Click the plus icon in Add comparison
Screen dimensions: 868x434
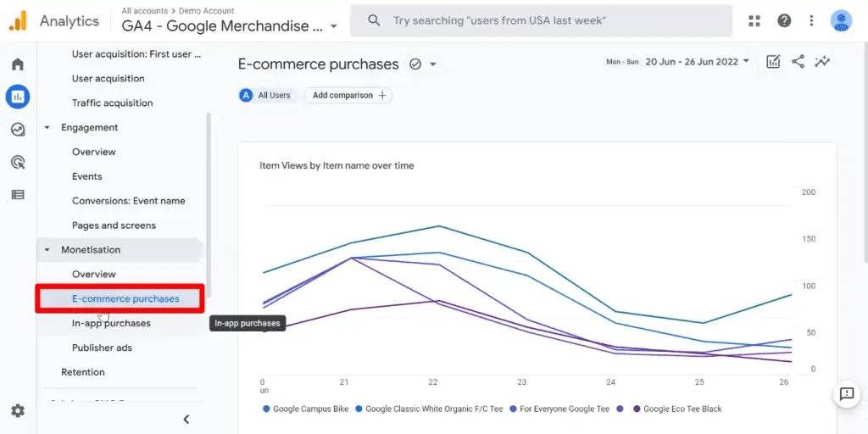(x=382, y=95)
